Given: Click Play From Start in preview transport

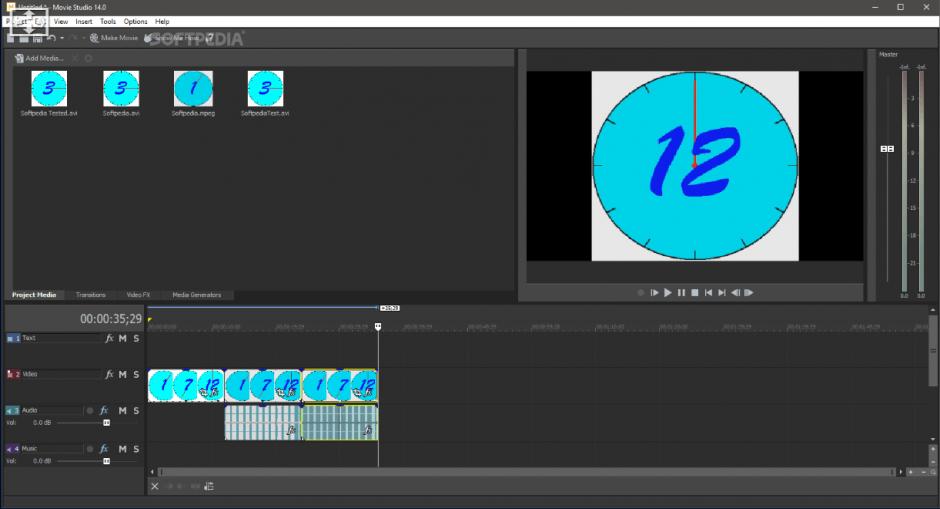Looking at the screenshot, I should tap(654, 293).
